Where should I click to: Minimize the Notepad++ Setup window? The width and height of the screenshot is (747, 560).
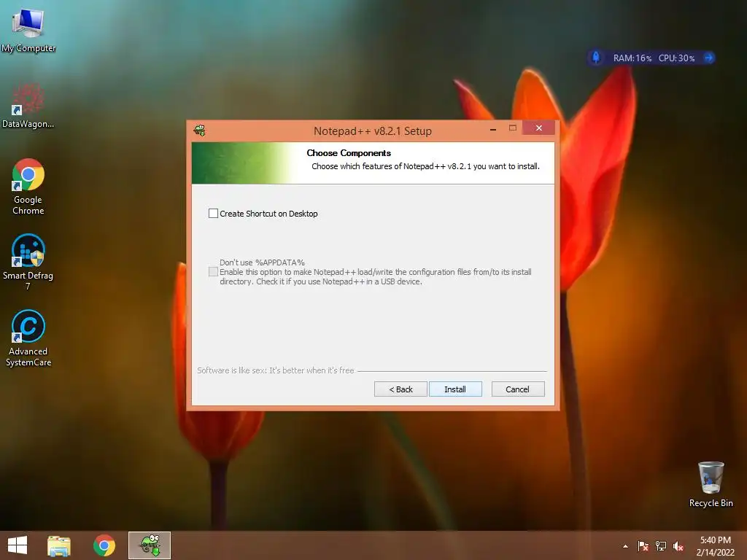[493, 128]
